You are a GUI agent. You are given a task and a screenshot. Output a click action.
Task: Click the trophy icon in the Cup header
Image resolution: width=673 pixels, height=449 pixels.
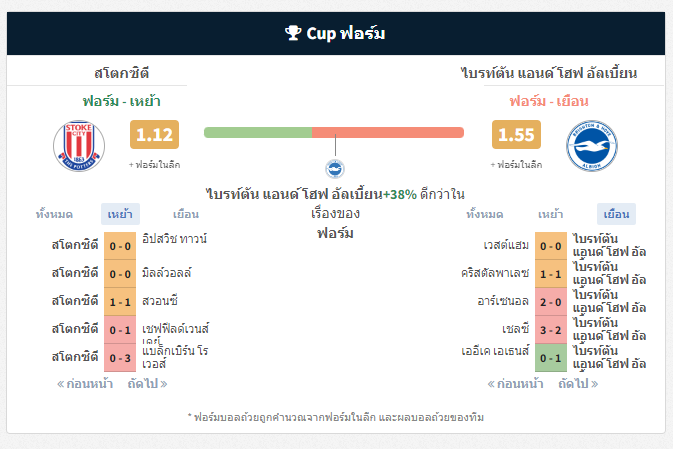pyautogui.click(x=293, y=33)
